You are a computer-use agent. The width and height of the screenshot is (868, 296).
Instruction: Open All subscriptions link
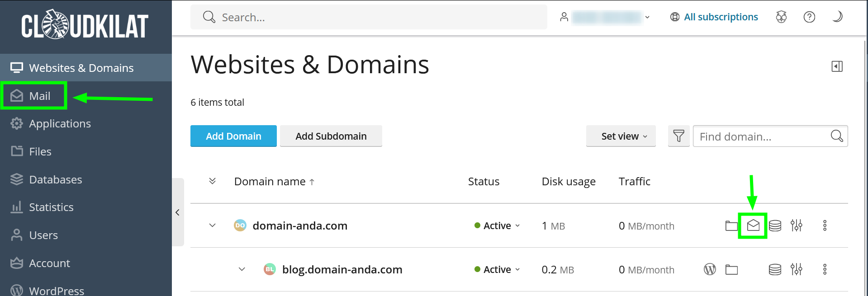tap(721, 17)
